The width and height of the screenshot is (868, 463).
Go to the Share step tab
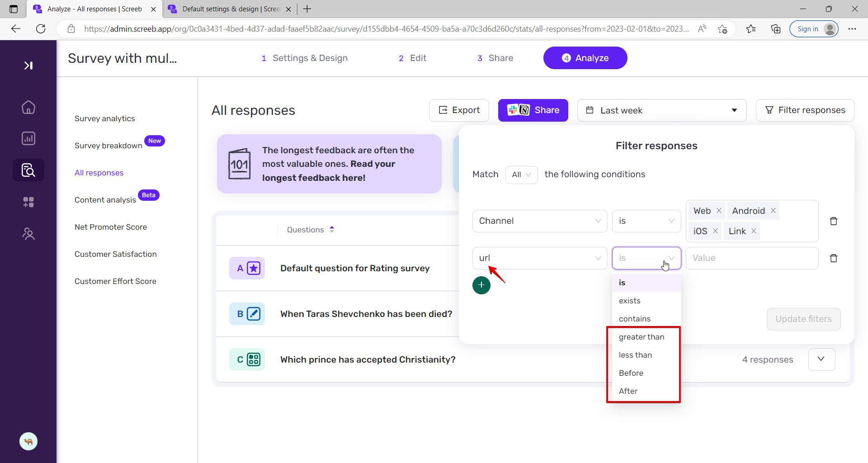pos(495,58)
